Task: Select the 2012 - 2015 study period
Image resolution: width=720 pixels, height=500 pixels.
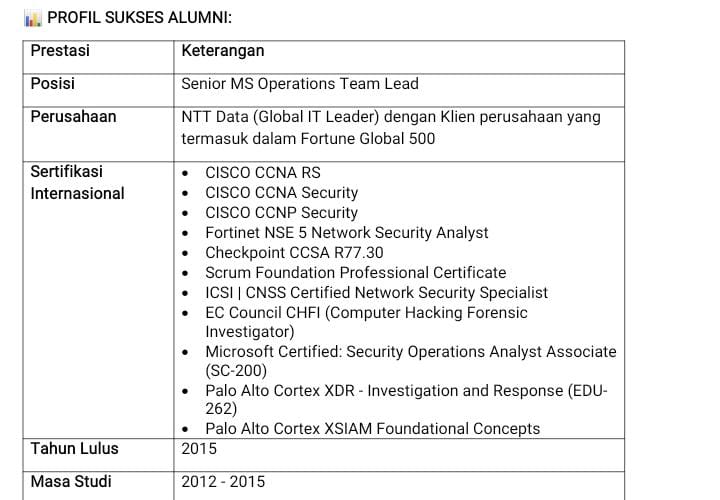Action: coord(223,482)
